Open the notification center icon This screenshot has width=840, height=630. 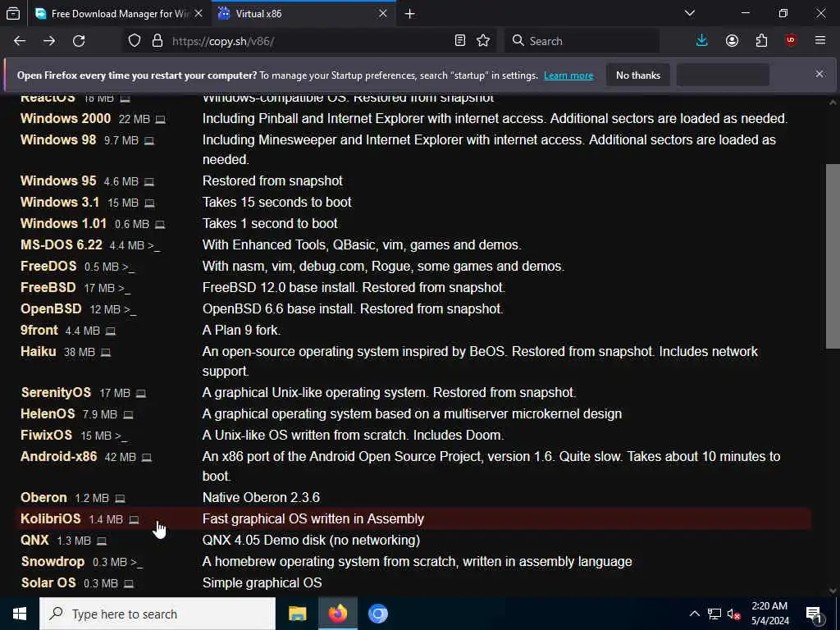click(815, 614)
